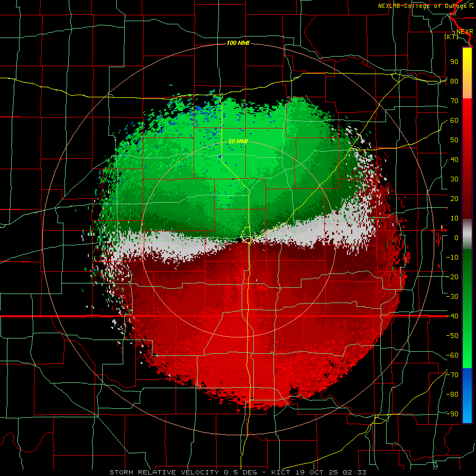Click the -10 value on the velocity scale

point(452,258)
